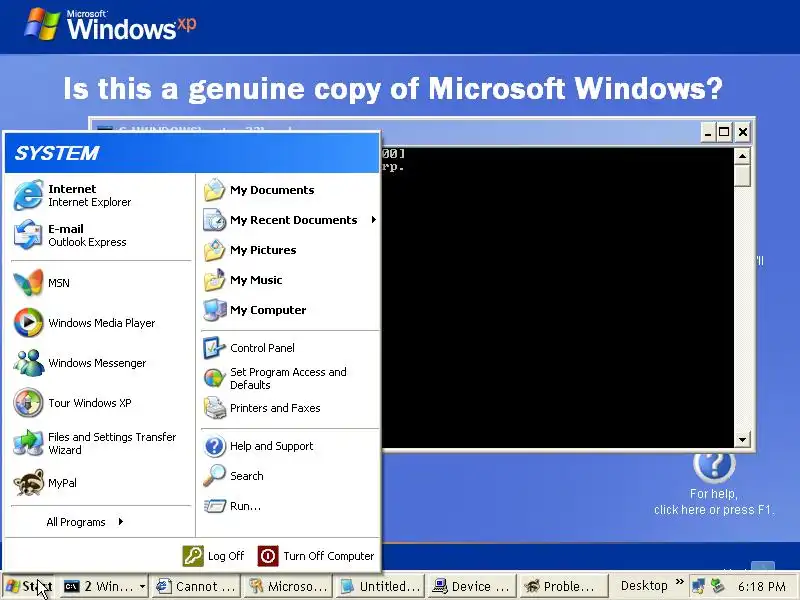This screenshot has width=800, height=600.
Task: Open My Music folder
Action: (290, 280)
